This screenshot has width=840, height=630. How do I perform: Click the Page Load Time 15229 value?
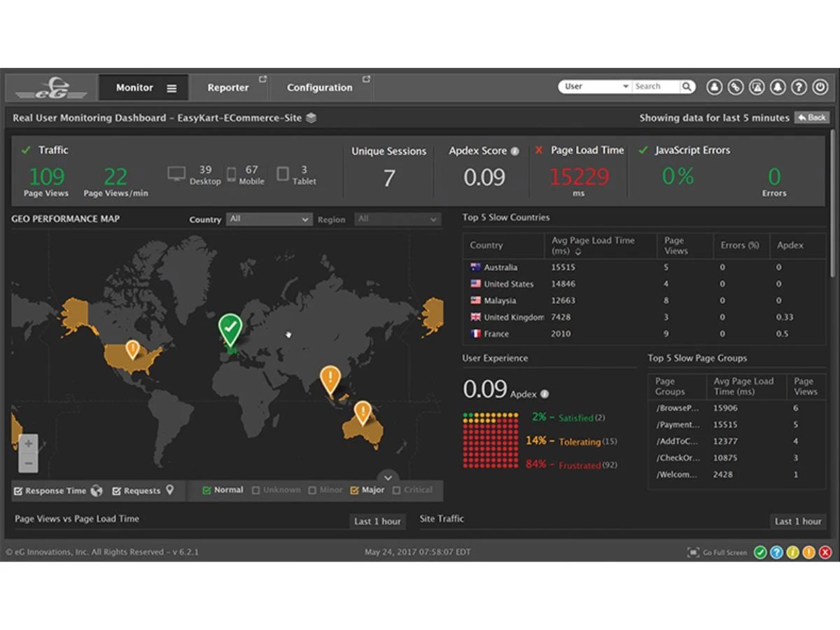click(579, 177)
